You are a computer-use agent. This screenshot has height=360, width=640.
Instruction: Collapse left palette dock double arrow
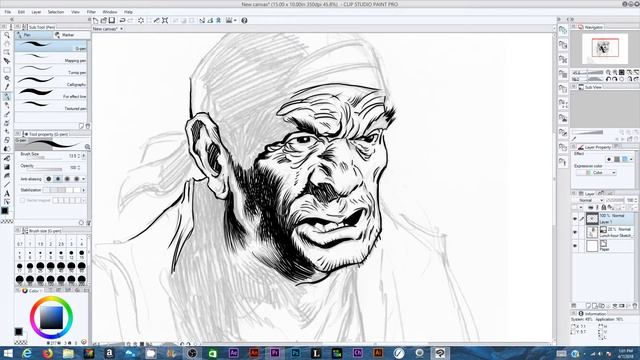[x=12, y=19]
